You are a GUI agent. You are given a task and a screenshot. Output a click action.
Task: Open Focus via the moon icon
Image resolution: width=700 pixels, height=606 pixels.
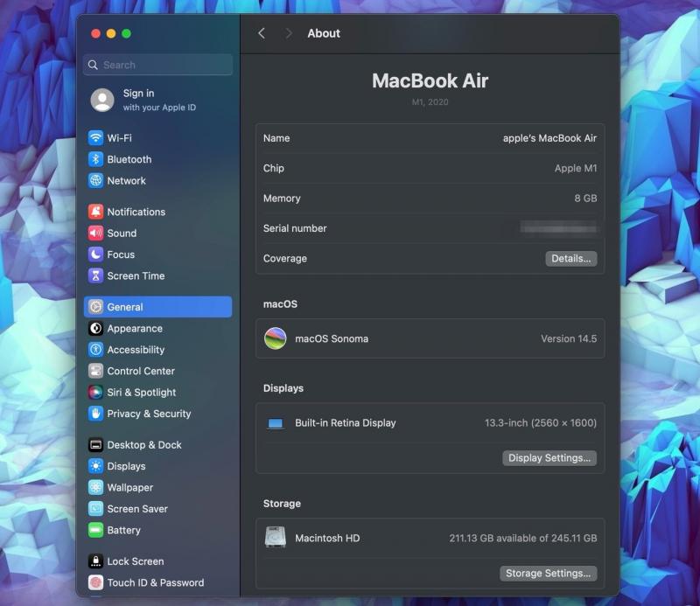pyautogui.click(x=95, y=254)
